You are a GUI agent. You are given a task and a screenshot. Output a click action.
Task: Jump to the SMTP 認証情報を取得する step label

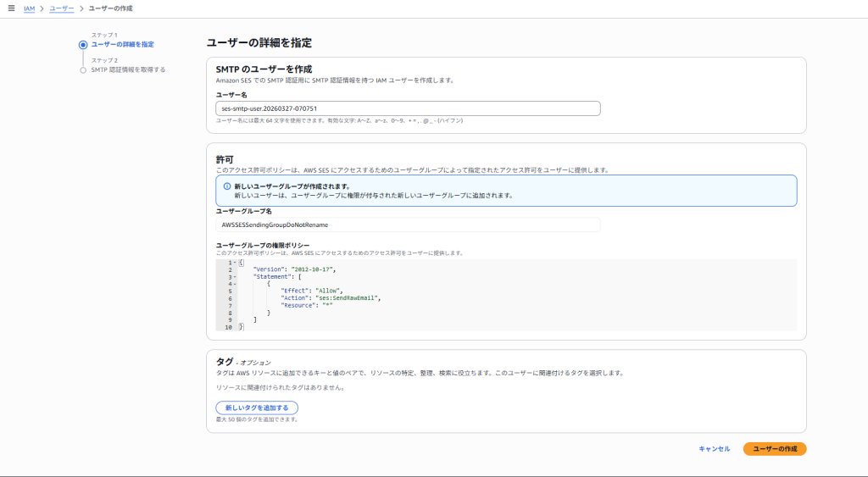click(x=128, y=69)
